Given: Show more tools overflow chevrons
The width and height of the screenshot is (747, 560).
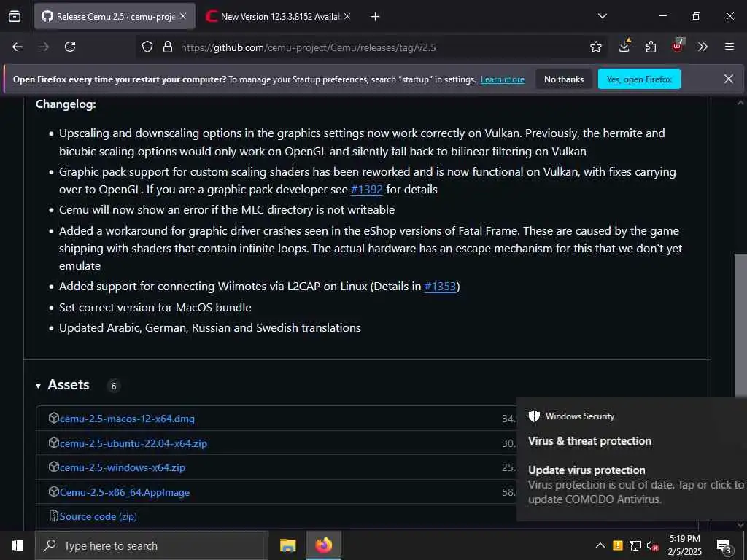Looking at the screenshot, I should pos(703,47).
